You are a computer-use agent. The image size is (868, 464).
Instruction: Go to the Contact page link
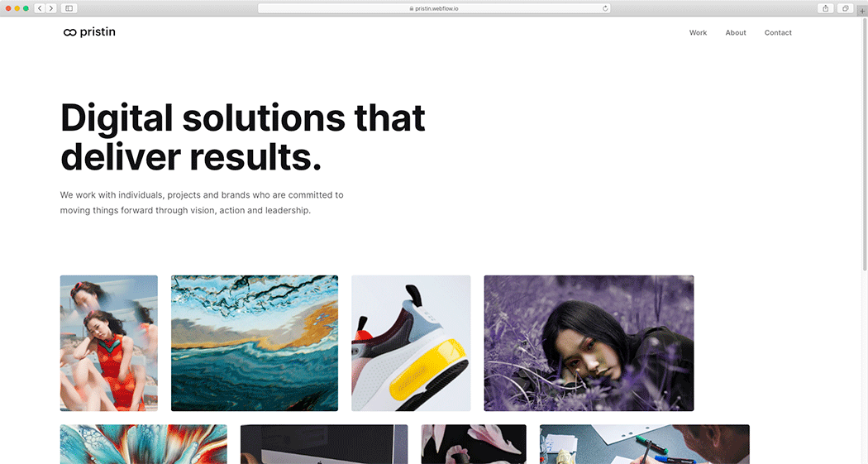pos(778,32)
